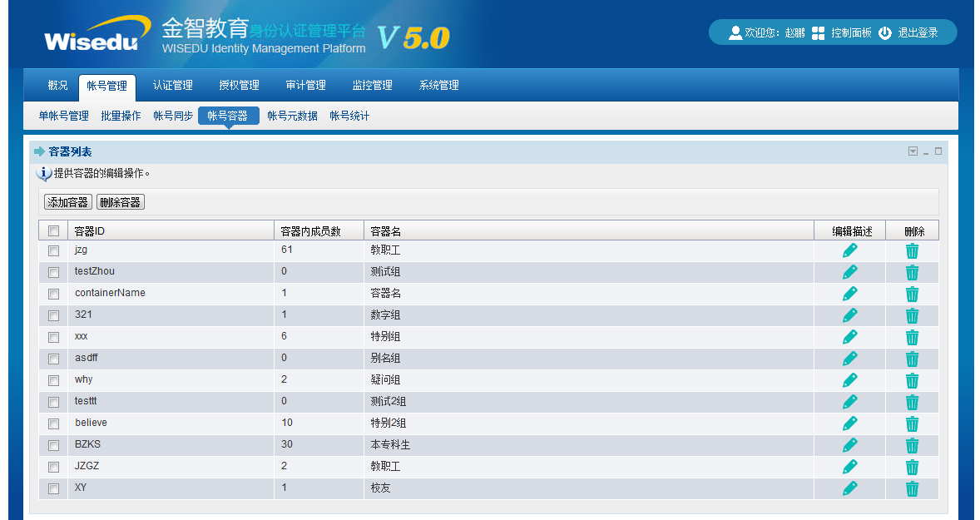The width and height of the screenshot is (980, 520).
Task: Click pencil icon in the believe row
Action: pos(849,423)
